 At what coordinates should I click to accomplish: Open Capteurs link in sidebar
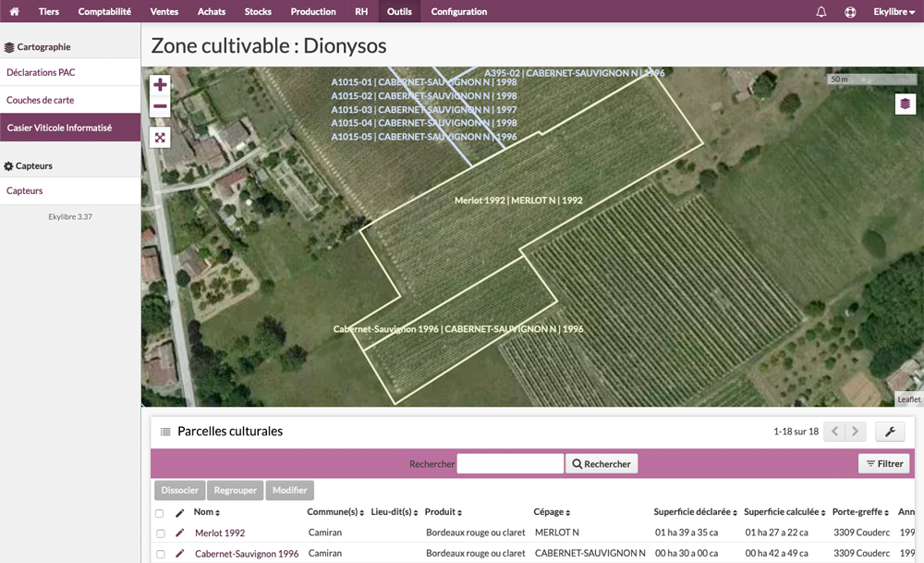click(x=70, y=191)
